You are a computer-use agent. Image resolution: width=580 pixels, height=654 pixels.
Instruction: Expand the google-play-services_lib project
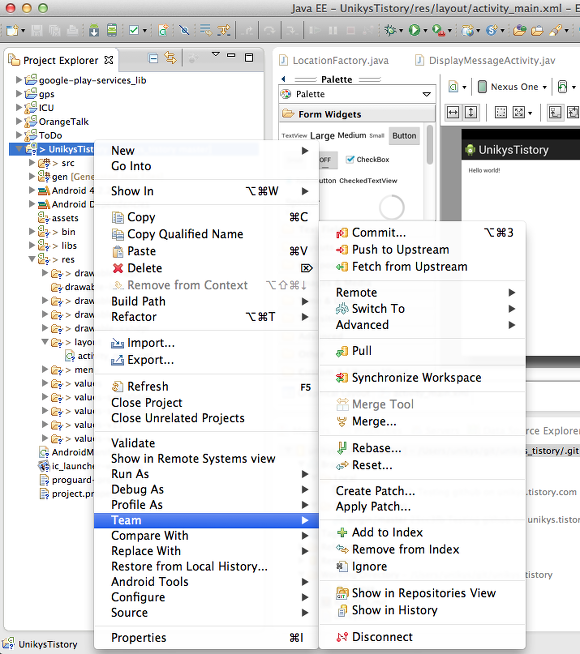tap(19, 80)
